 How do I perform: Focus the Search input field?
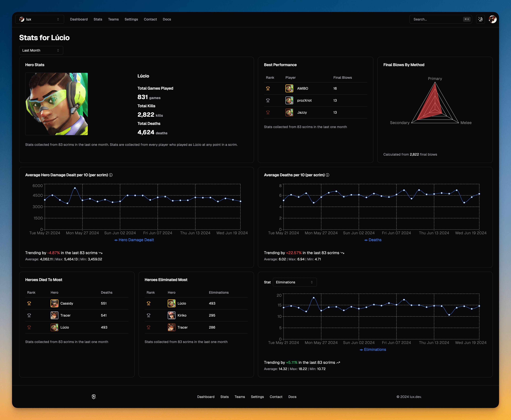440,19
